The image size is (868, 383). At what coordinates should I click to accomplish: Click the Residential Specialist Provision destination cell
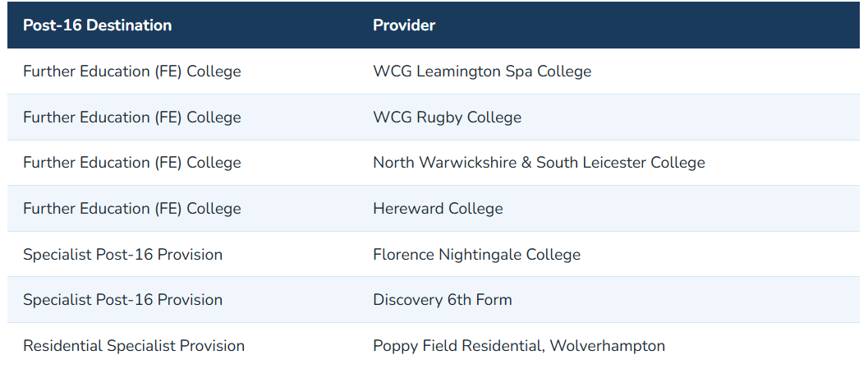134,346
